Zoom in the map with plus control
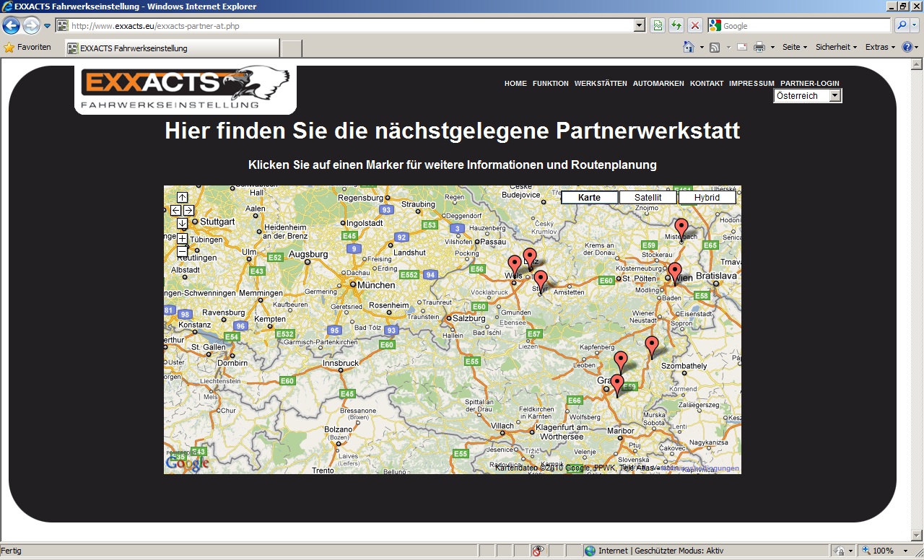This screenshot has width=924, height=560. [x=182, y=238]
